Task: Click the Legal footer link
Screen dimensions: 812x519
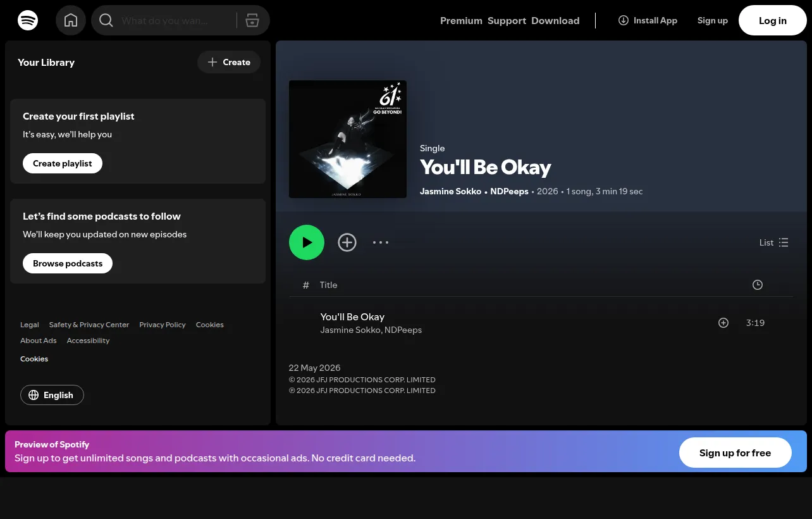Action: point(30,325)
